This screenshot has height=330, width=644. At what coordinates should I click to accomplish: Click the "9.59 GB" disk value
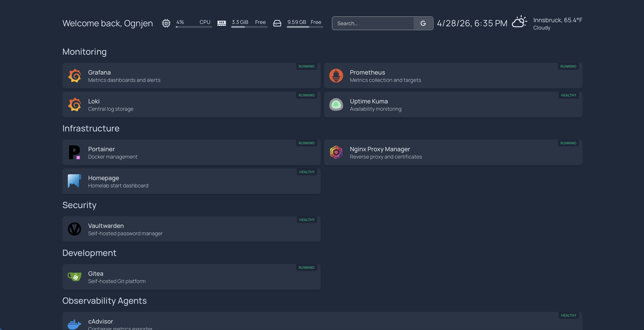(x=297, y=22)
